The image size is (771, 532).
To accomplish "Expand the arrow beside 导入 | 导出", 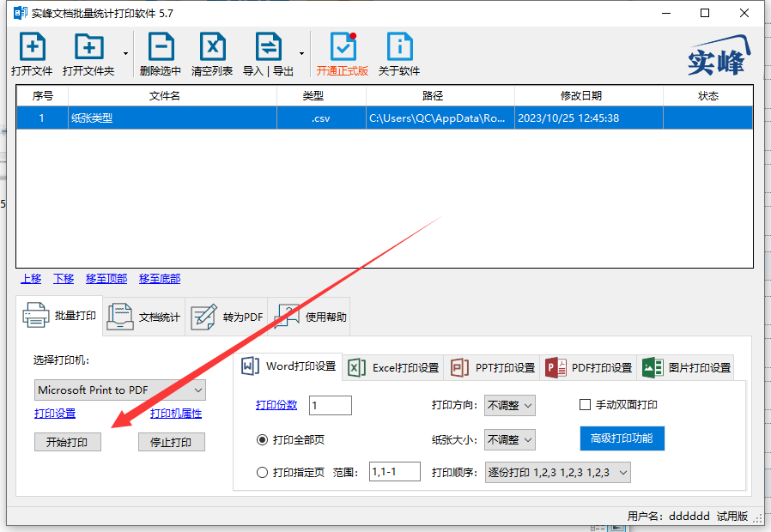I will (x=301, y=53).
